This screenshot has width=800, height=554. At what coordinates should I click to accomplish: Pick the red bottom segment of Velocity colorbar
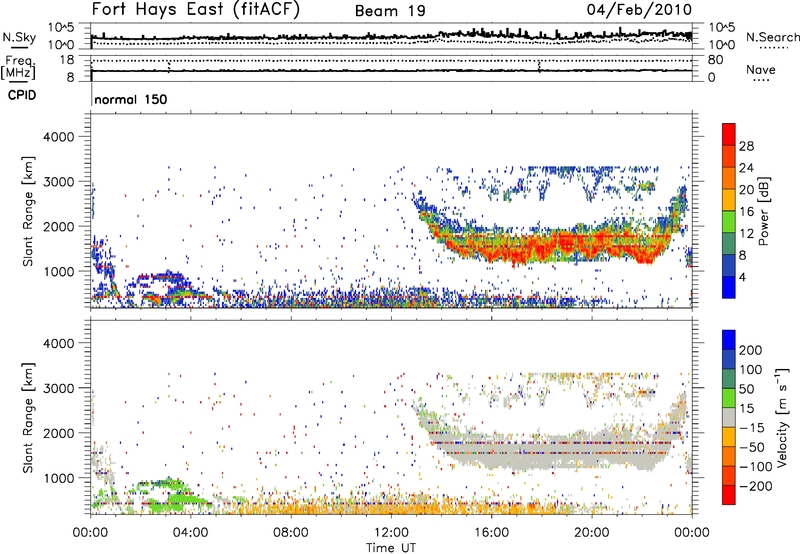coord(729,495)
